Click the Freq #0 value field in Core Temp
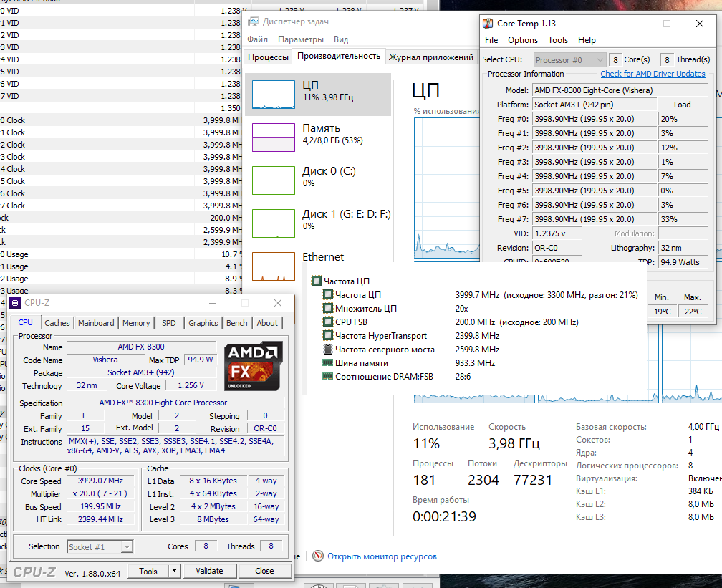Screen dimensions: 722x588 (x=594, y=119)
